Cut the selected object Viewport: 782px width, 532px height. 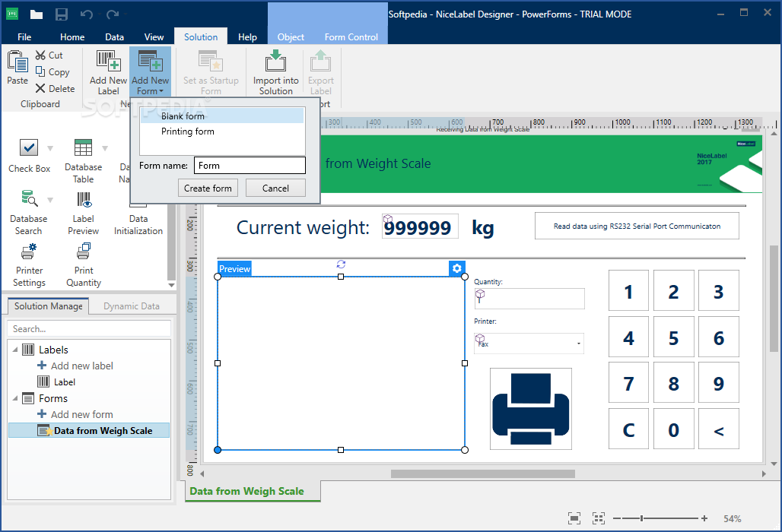[49, 55]
